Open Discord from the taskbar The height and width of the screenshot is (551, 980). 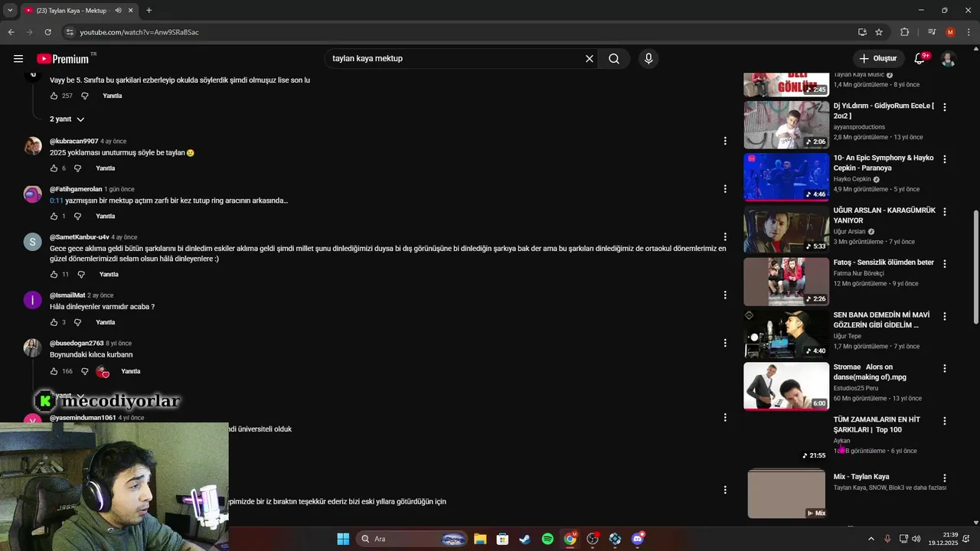pyautogui.click(x=638, y=539)
